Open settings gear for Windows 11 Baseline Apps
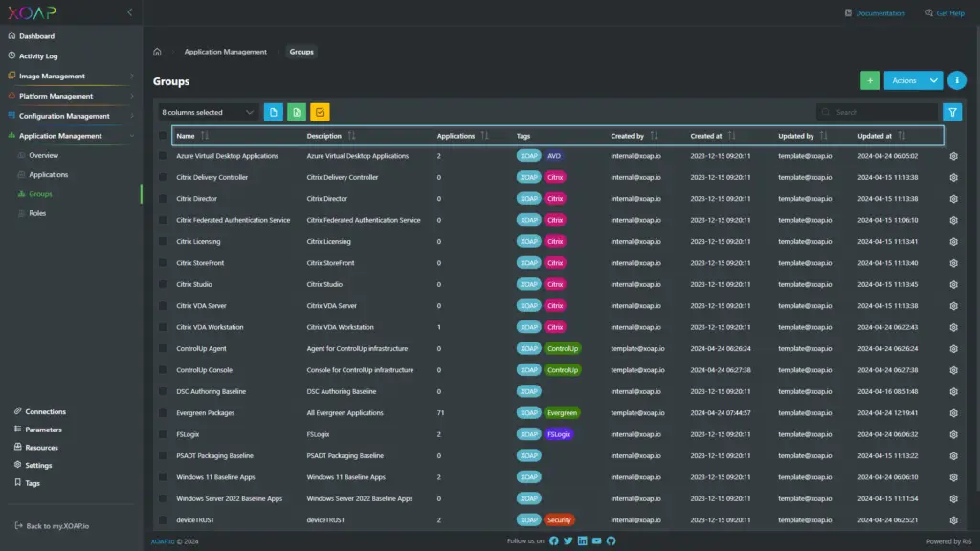 click(x=953, y=477)
